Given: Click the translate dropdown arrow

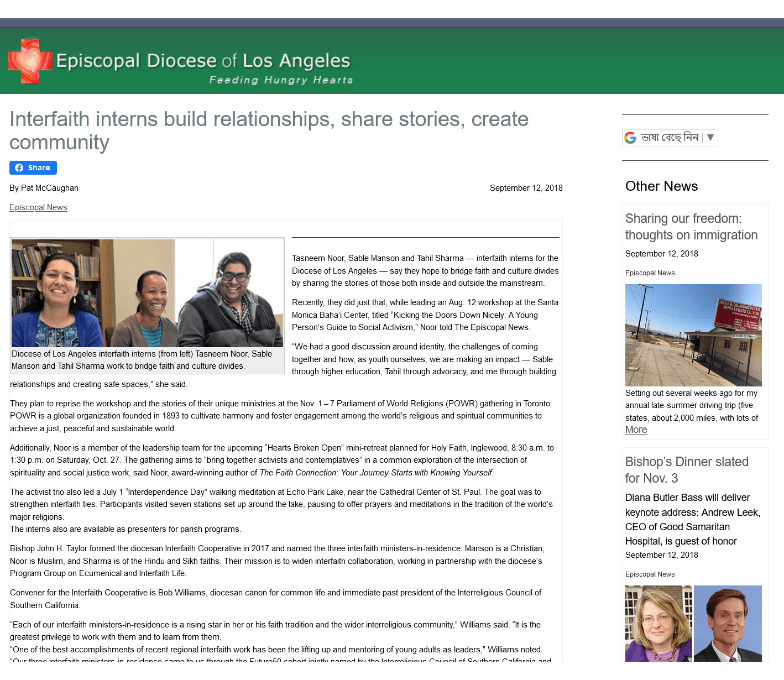Looking at the screenshot, I should (x=710, y=137).
